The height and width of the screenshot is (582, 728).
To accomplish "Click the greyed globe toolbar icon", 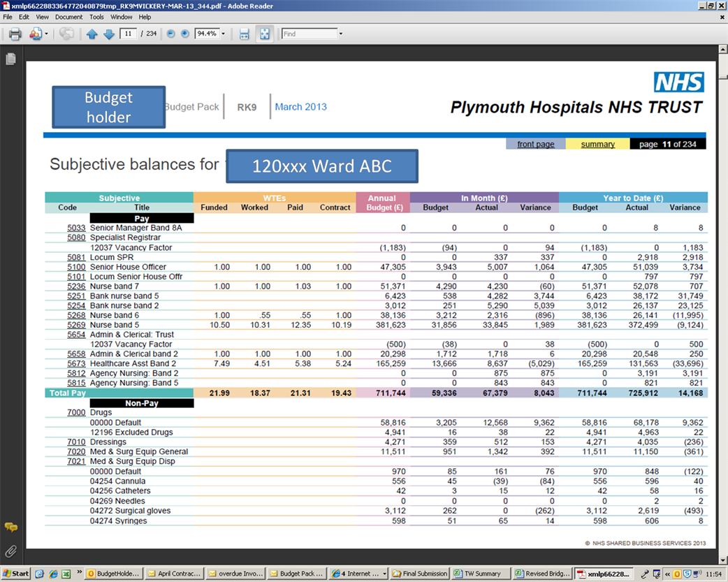I will coord(66,34).
